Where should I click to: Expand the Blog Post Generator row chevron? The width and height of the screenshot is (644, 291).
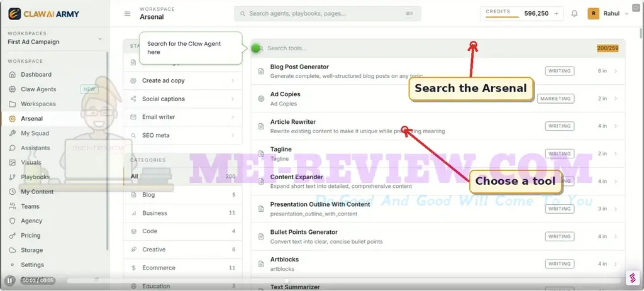[616, 71]
